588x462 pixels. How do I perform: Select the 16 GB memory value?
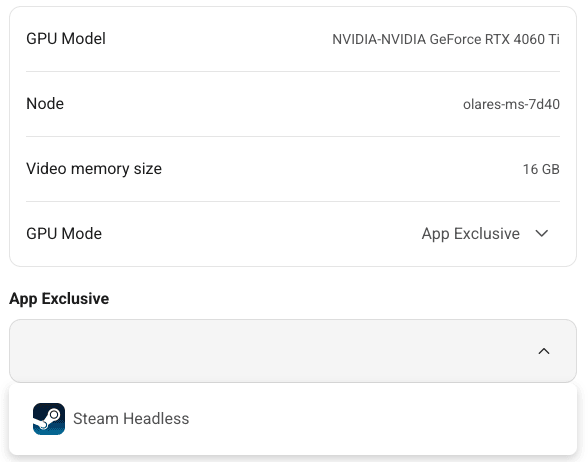541,169
